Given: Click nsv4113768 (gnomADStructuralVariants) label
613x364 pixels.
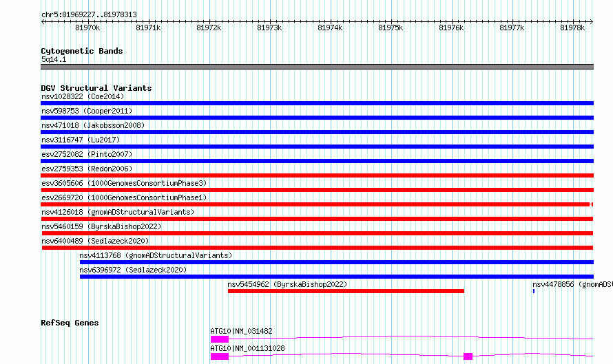Looking at the screenshot, I should [x=156, y=255].
